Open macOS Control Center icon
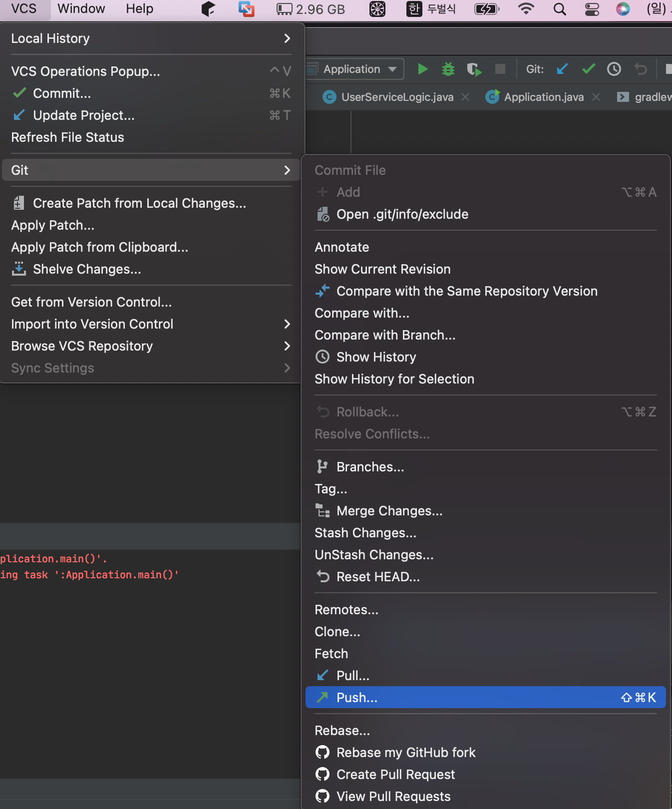The width and height of the screenshot is (672, 809). (x=592, y=9)
